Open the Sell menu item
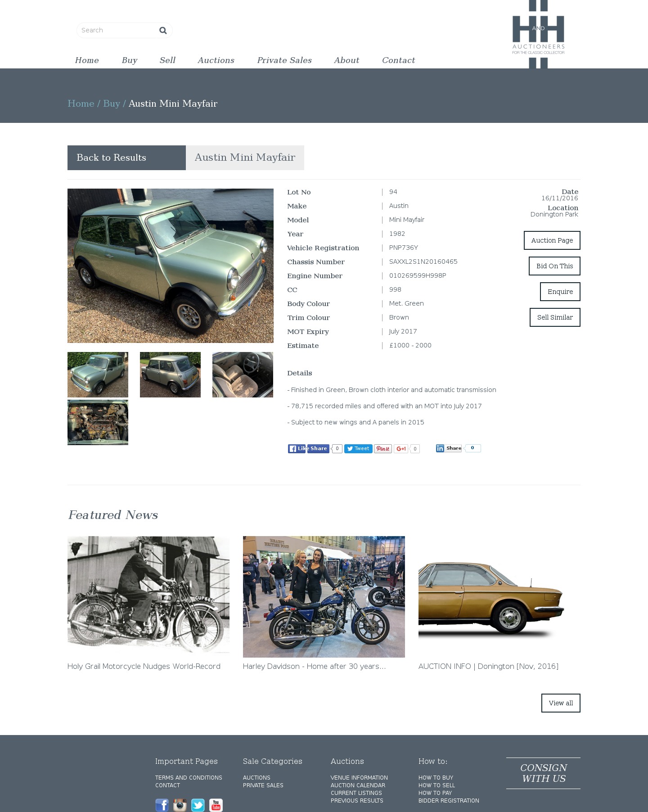648x812 pixels. click(x=167, y=60)
